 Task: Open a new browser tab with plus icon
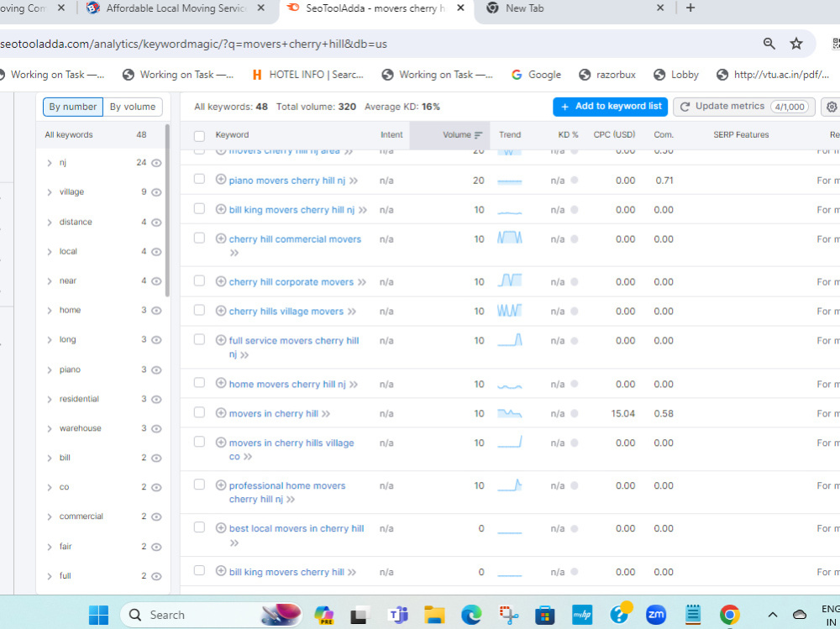click(690, 8)
